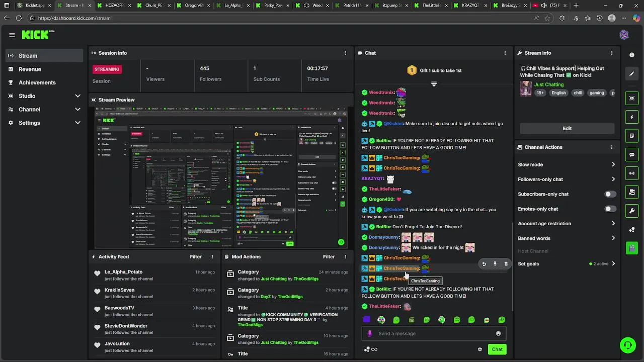Screen dimensions: 644x362
Task: Collapse the pinned gift sub banner arrow
Action: pyautogui.click(x=434, y=84)
